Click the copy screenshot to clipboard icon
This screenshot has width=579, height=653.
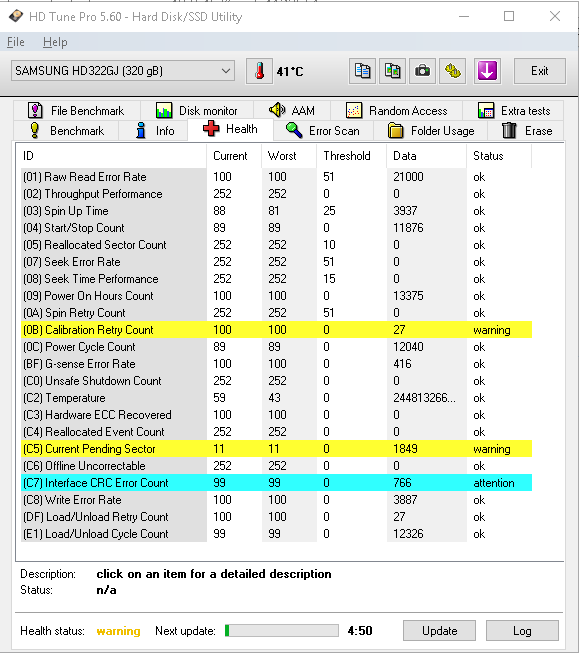coord(392,71)
